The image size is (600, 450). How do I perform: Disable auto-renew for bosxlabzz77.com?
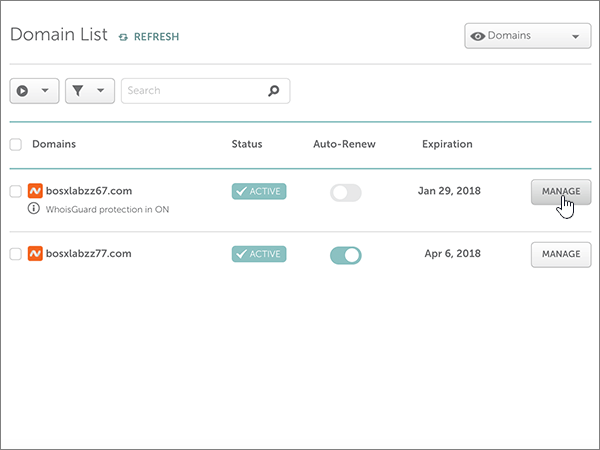[346, 255]
